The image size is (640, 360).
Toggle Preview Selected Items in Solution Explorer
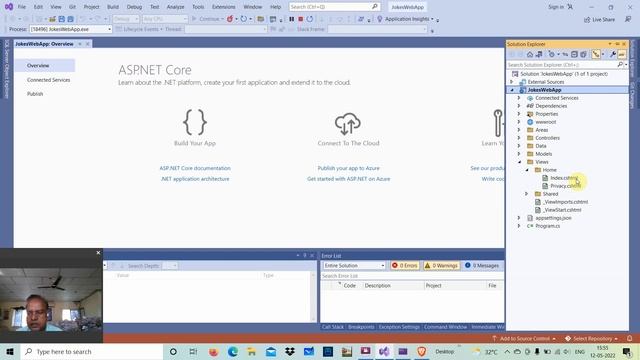(622, 54)
